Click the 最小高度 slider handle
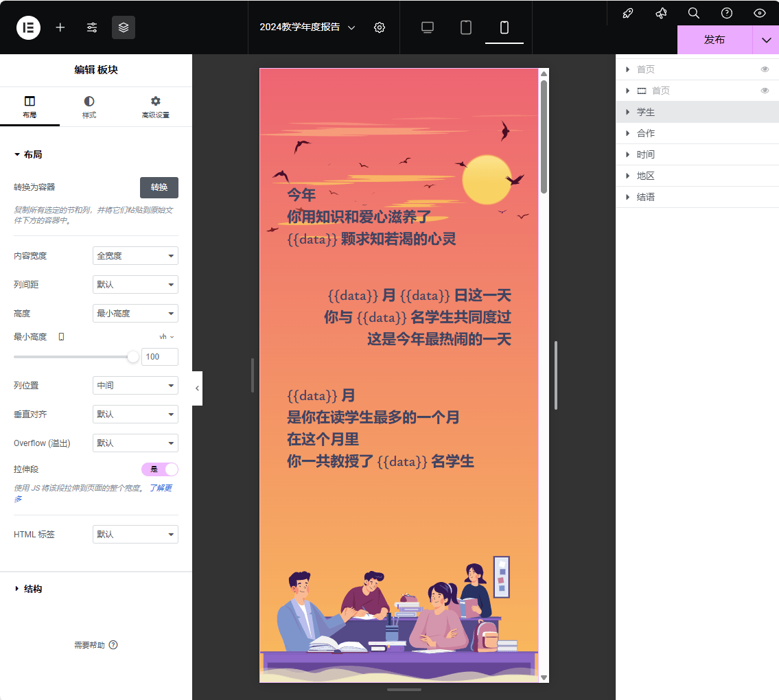This screenshot has height=700, width=779. [x=133, y=357]
